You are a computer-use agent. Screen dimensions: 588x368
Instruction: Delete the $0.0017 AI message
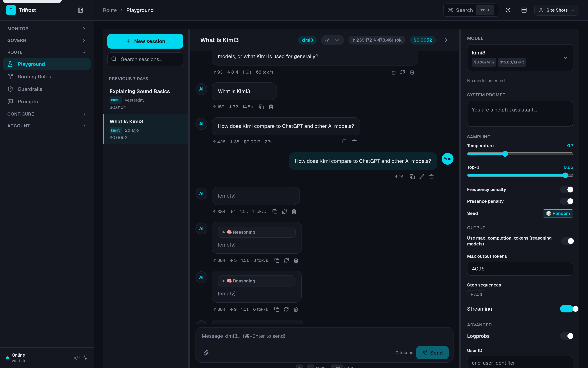(x=354, y=142)
